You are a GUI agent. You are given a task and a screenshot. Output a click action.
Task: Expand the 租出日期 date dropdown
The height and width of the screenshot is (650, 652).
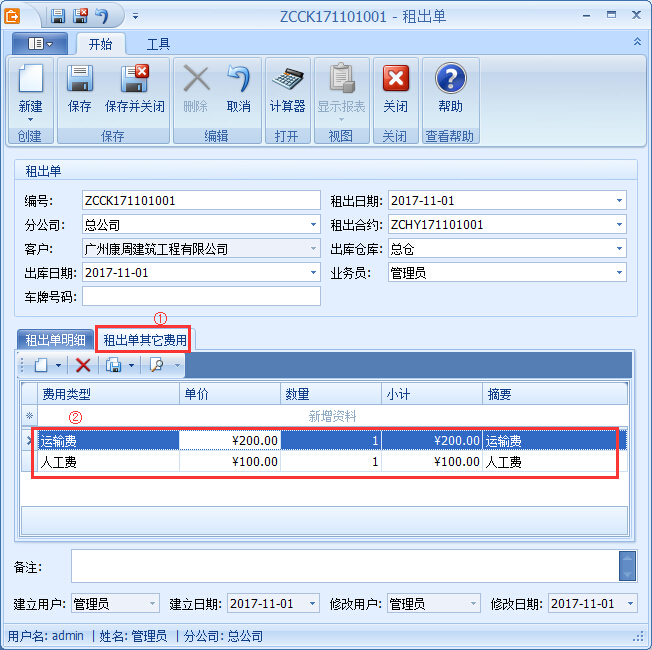(x=620, y=201)
